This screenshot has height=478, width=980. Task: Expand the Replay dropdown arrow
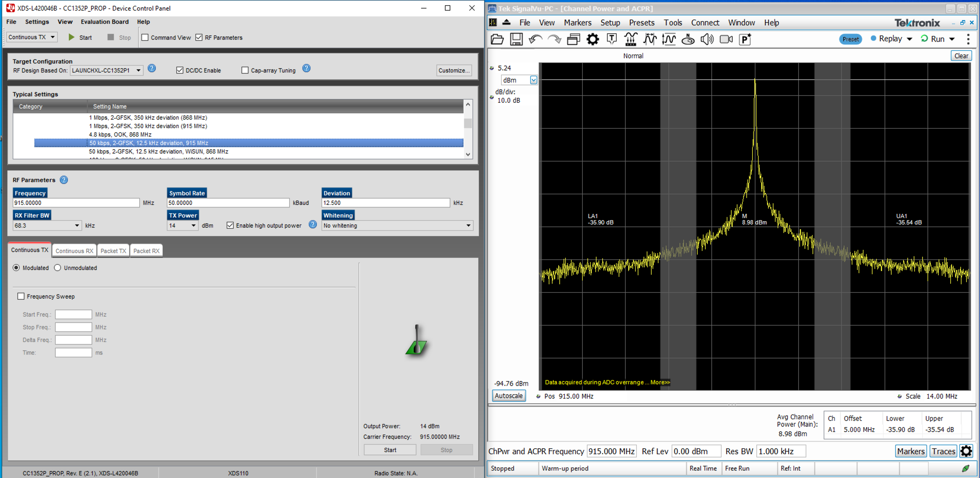pyautogui.click(x=910, y=39)
